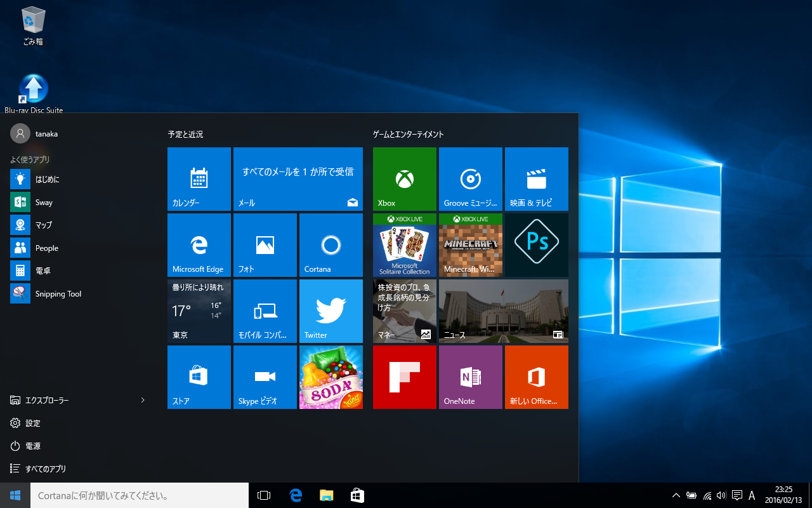The image size is (812, 508).
Task: Open the フォト photos tile
Action: (265, 245)
